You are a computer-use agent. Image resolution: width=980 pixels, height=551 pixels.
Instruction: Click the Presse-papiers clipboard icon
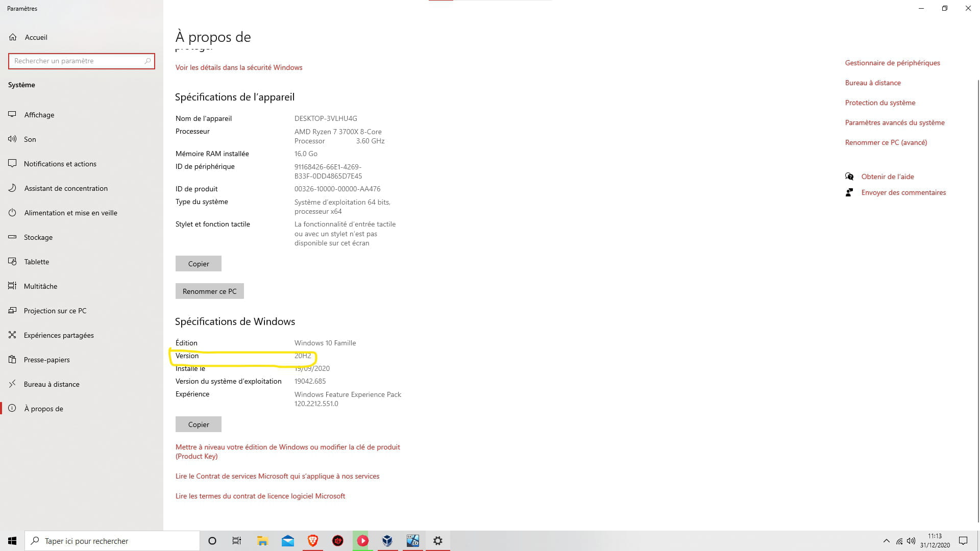pos(12,359)
